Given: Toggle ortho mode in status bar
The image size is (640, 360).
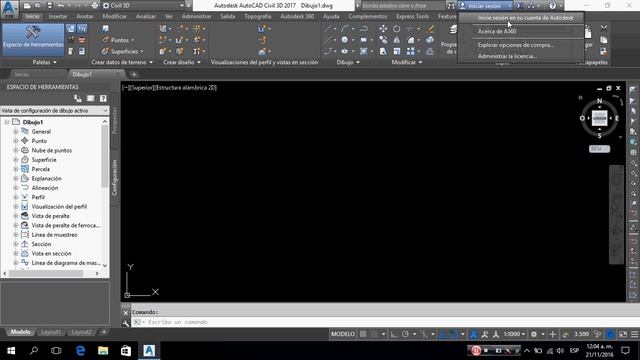Looking at the screenshot, I should point(393,334).
